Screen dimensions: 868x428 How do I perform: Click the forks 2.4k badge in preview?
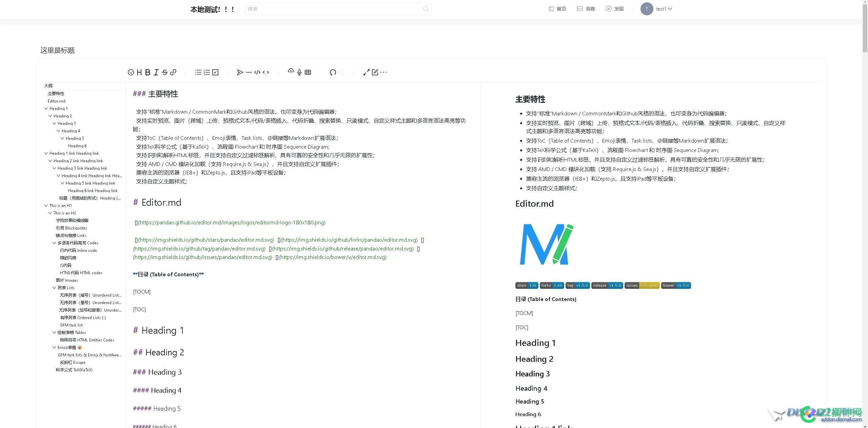tap(552, 285)
